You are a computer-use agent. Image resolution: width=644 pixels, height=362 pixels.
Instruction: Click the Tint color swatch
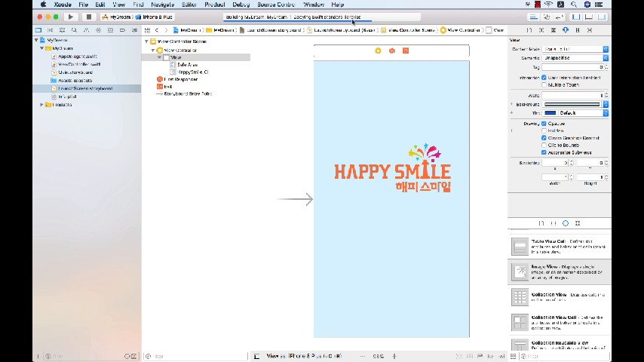click(550, 113)
